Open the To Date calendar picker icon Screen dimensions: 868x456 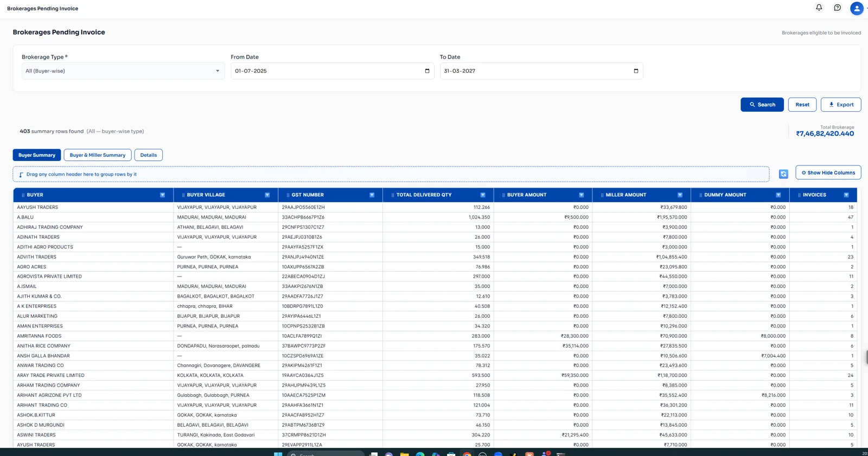point(636,71)
